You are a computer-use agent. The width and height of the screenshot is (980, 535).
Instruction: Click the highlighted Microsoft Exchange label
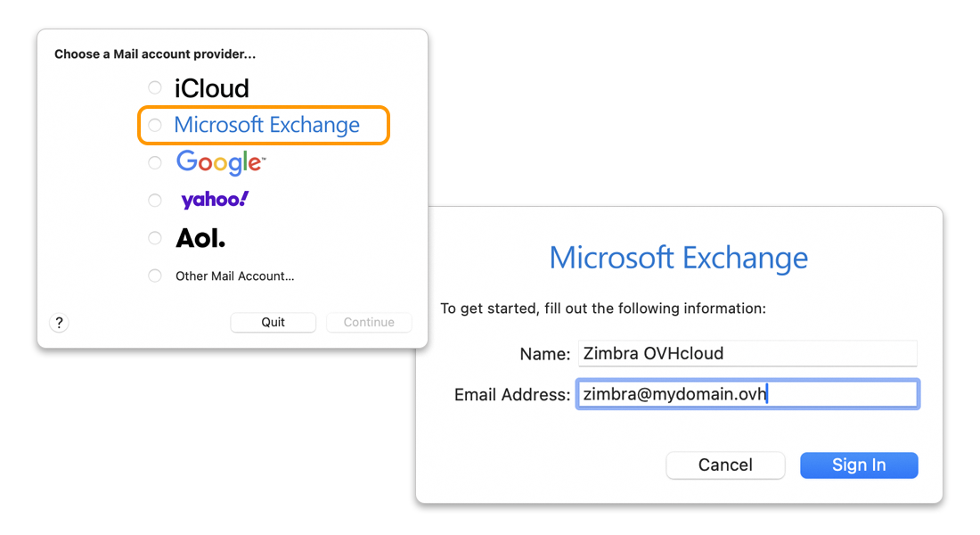[265, 125]
